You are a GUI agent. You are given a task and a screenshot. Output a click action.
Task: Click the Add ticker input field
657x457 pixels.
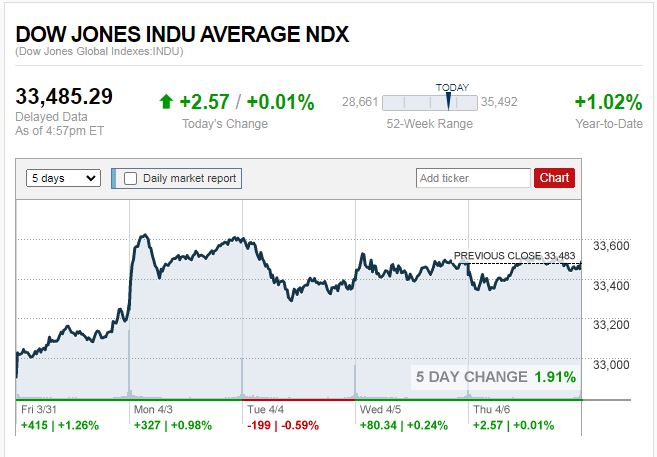(x=473, y=178)
